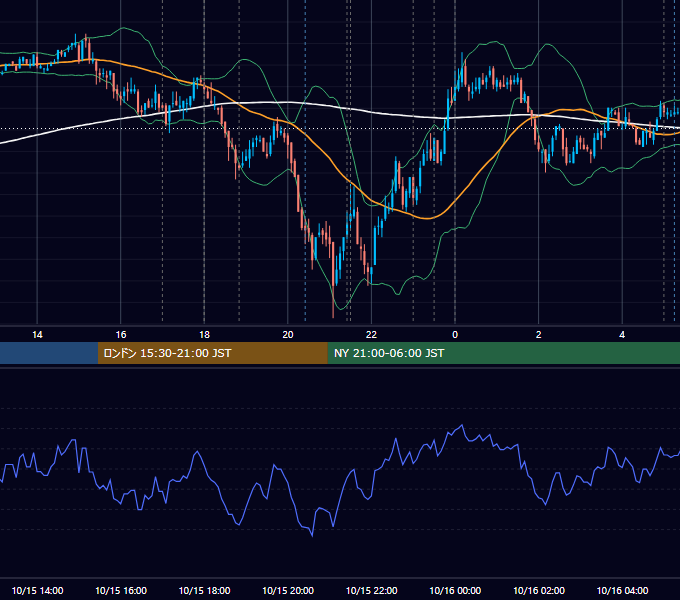Click the 10/15 22:00 time label

tap(371, 590)
